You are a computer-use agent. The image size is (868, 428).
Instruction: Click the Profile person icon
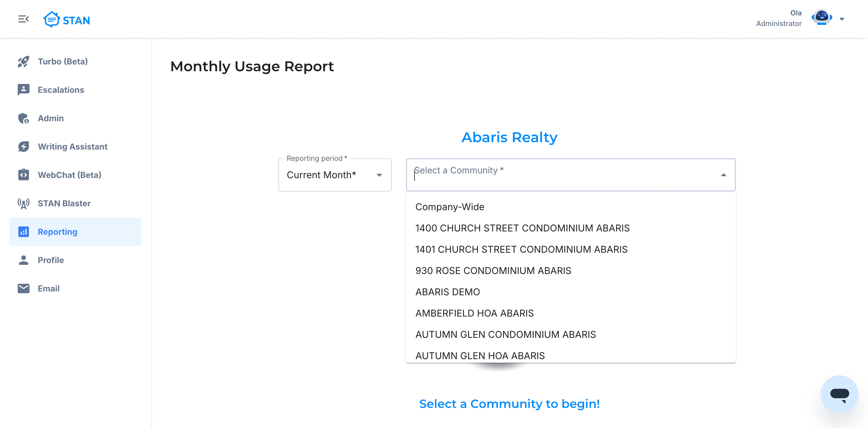click(x=23, y=260)
